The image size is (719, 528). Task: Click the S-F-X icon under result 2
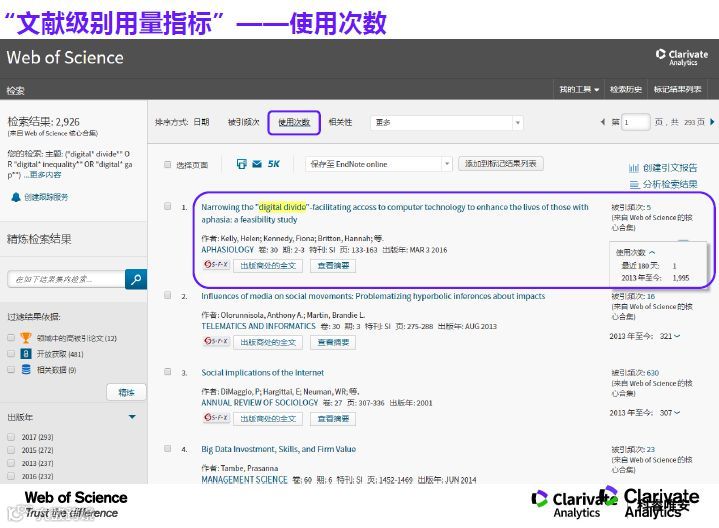216,341
